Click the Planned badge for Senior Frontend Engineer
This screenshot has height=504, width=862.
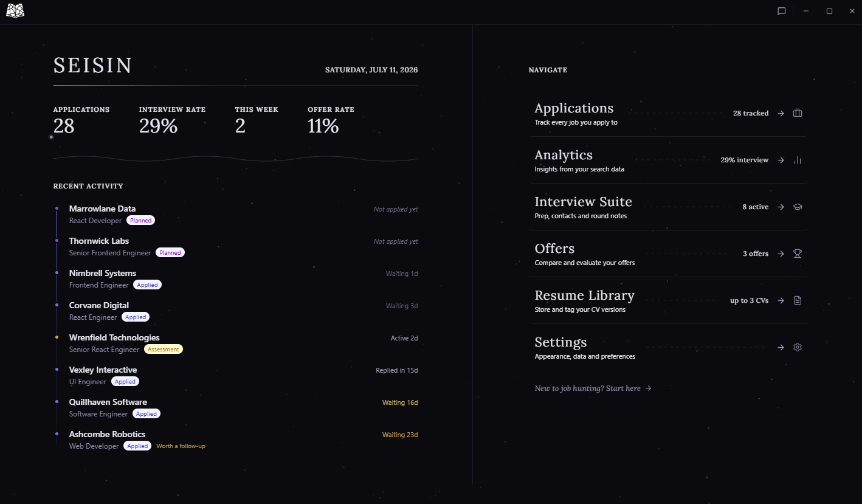(x=170, y=253)
